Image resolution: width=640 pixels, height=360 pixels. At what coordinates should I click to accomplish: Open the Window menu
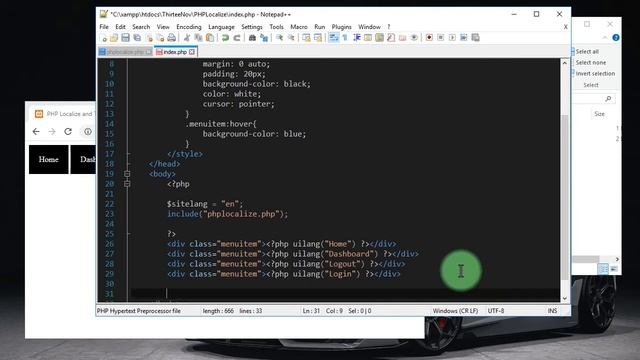[369, 27]
